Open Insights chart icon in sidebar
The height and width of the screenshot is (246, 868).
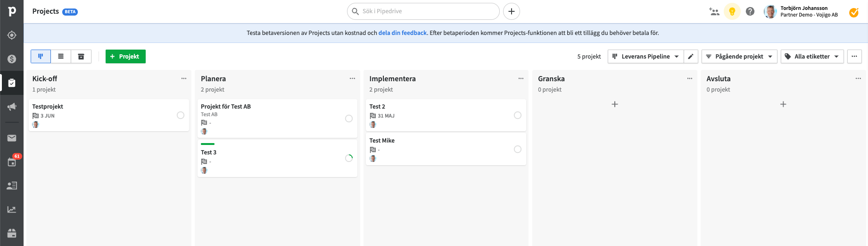pyautogui.click(x=12, y=209)
